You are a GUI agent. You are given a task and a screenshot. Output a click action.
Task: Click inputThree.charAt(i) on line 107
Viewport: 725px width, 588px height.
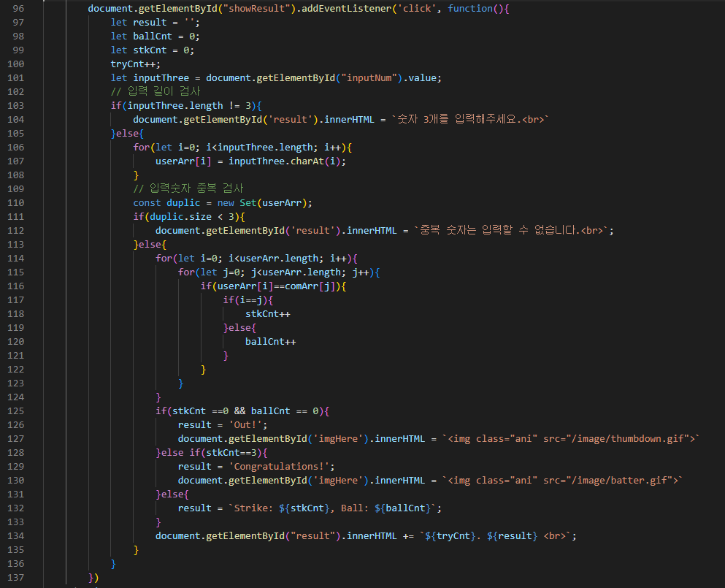[x=284, y=161]
